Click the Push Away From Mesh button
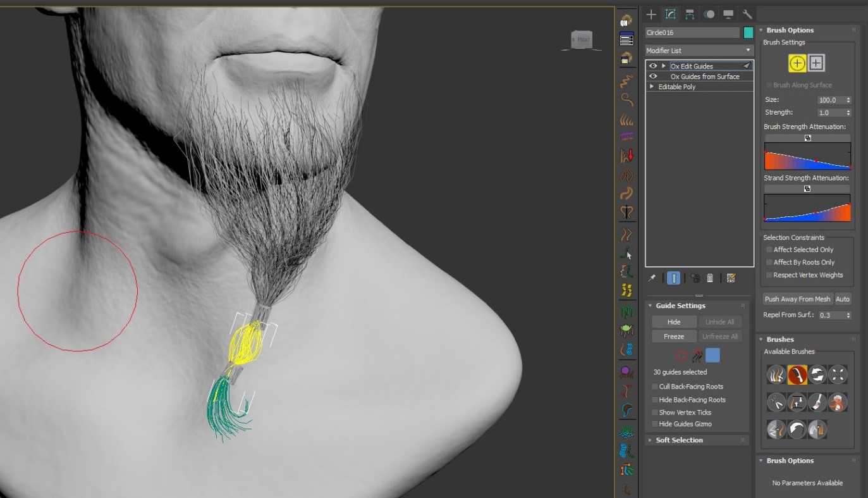 click(797, 299)
